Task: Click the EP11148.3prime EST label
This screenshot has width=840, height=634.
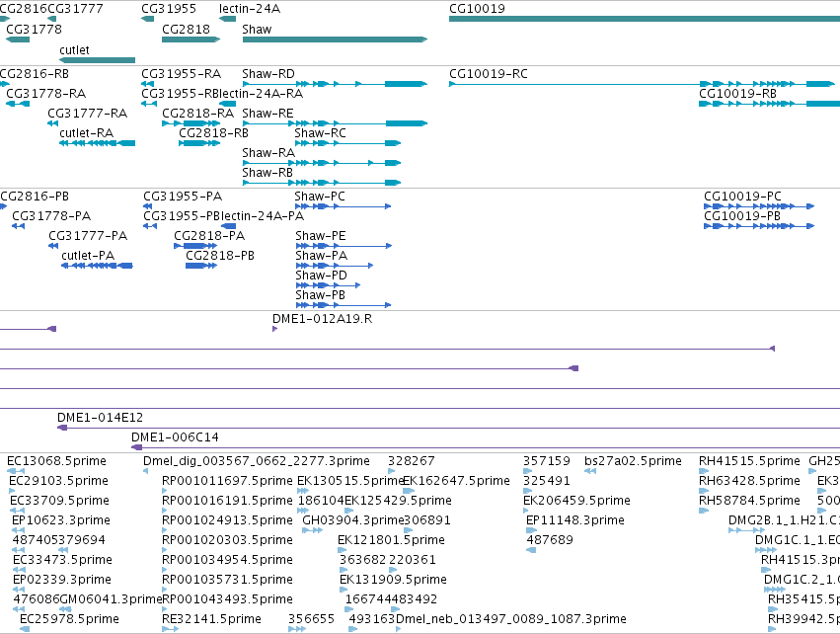Action: (x=574, y=520)
